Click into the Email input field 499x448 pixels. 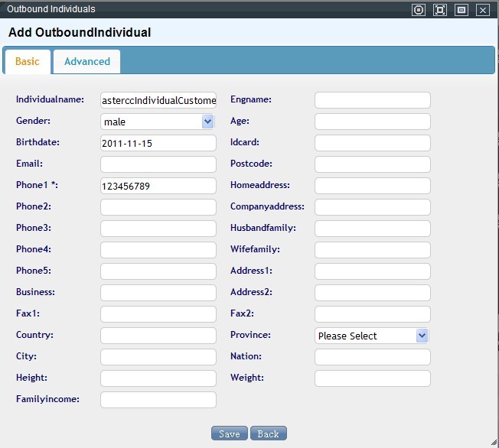pos(158,164)
